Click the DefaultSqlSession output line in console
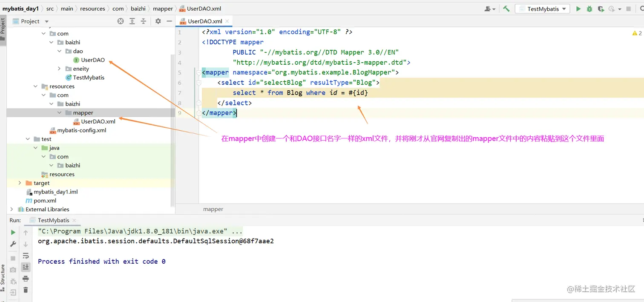Image resolution: width=644 pixels, height=302 pixels. coord(156,241)
